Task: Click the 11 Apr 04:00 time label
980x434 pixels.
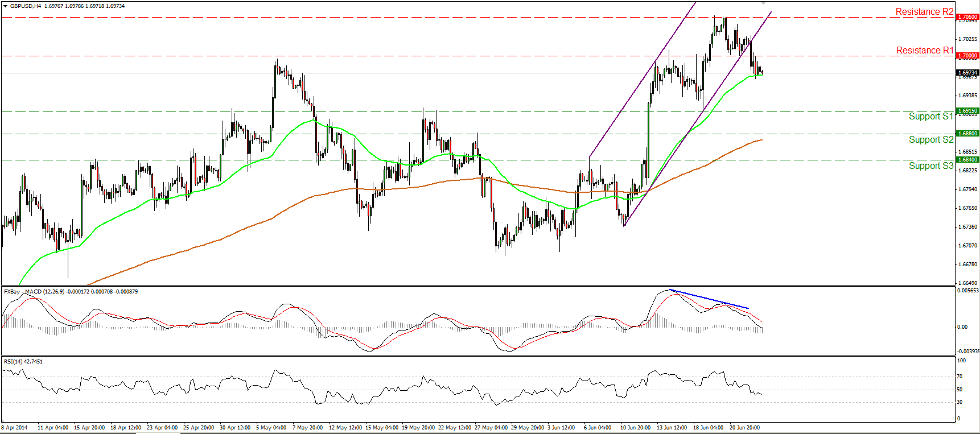Action: [53, 428]
